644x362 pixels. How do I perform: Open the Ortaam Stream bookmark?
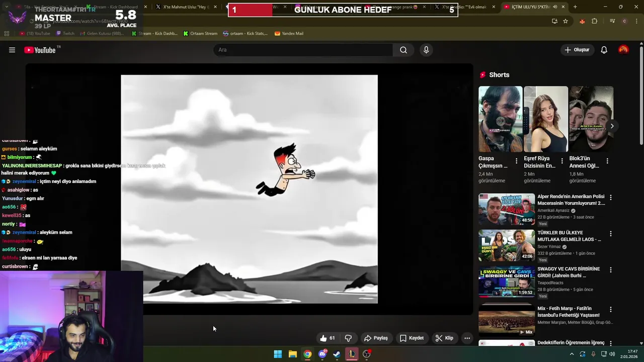pos(200,33)
